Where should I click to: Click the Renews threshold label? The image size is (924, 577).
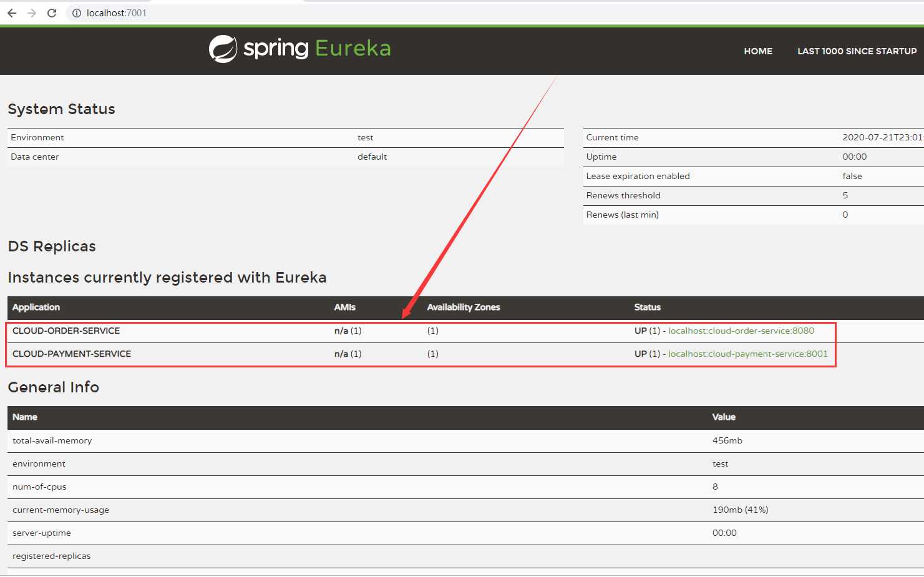623,195
